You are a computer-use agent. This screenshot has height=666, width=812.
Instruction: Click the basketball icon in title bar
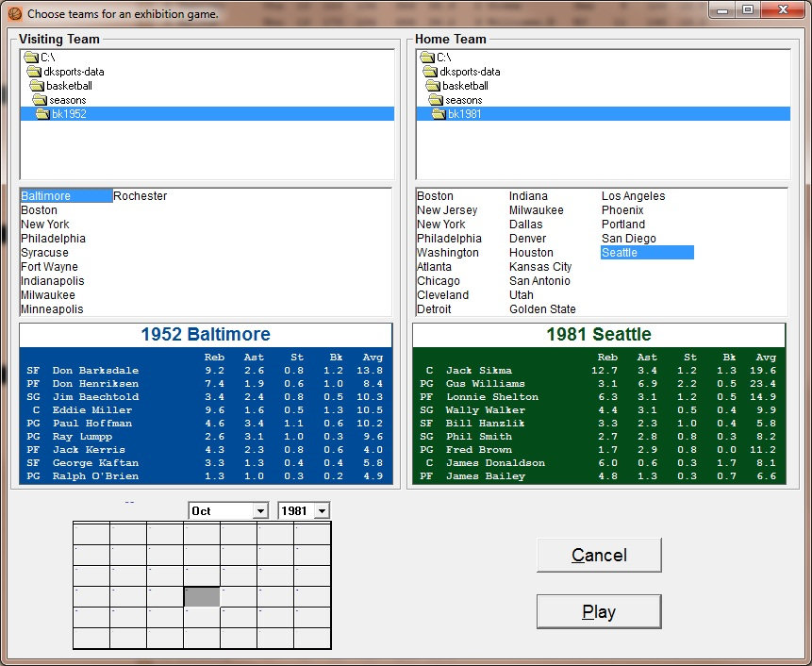point(14,13)
